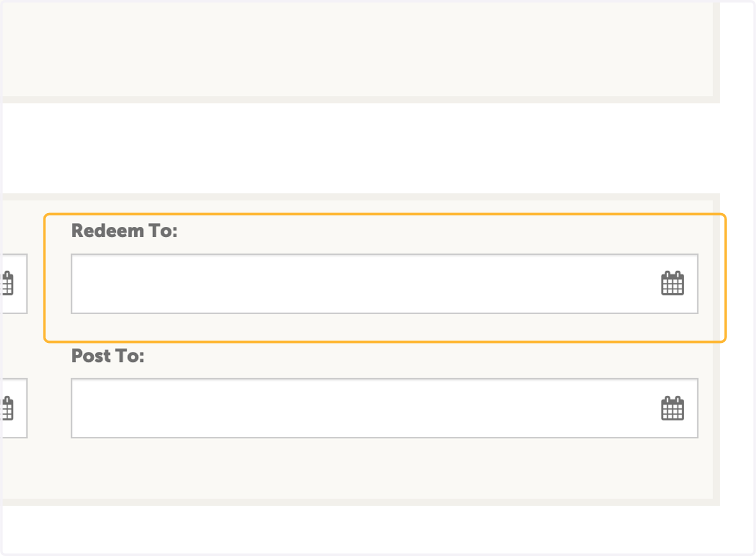The width and height of the screenshot is (756, 556).
Task: Focus the Post To date field
Action: click(x=384, y=408)
